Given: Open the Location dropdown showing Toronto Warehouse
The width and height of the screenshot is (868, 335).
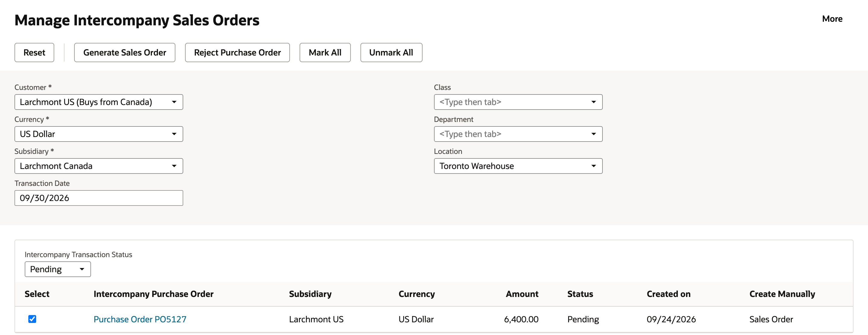Looking at the screenshot, I should pyautogui.click(x=518, y=166).
